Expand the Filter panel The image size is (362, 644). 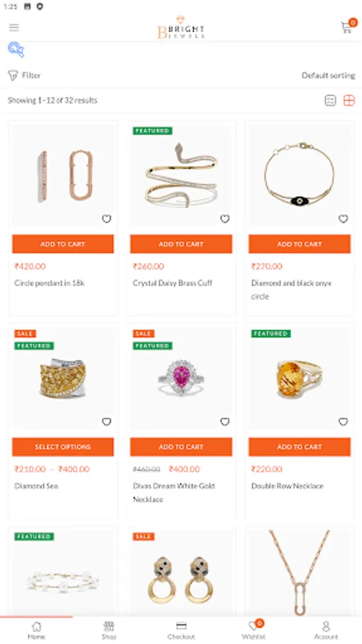point(24,75)
